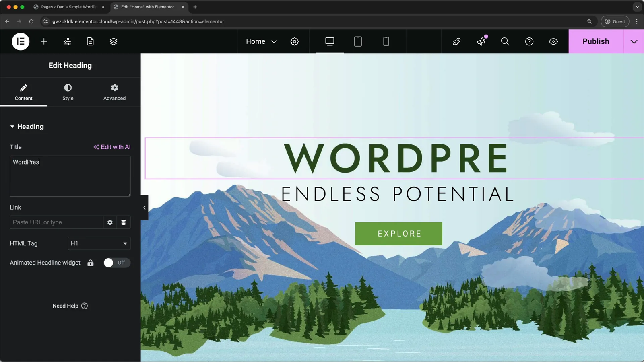644x362 pixels.
Task: Collapse the editor side panel
Action: [x=144, y=208]
